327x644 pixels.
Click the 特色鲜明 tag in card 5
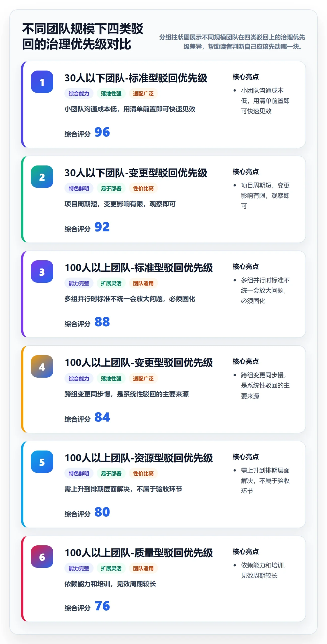79,473
